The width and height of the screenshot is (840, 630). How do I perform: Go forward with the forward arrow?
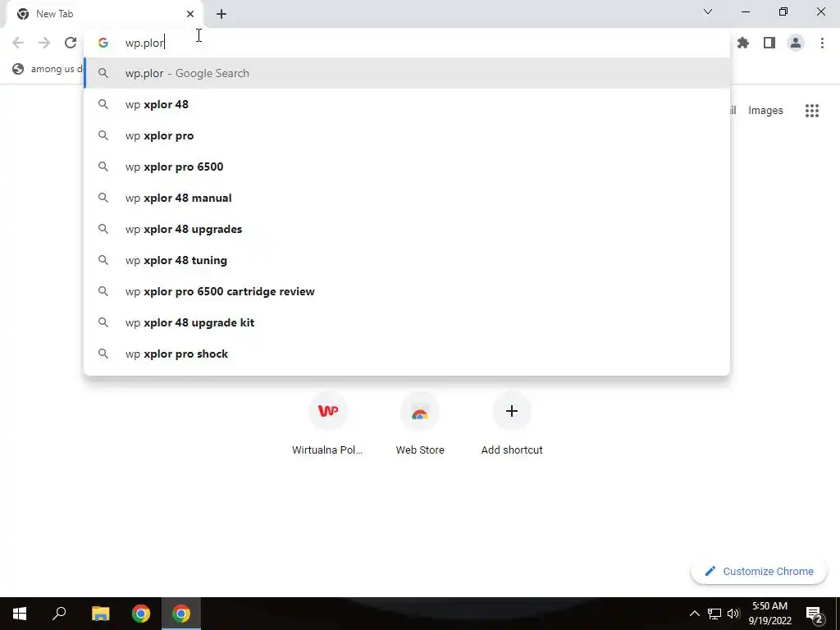point(44,43)
